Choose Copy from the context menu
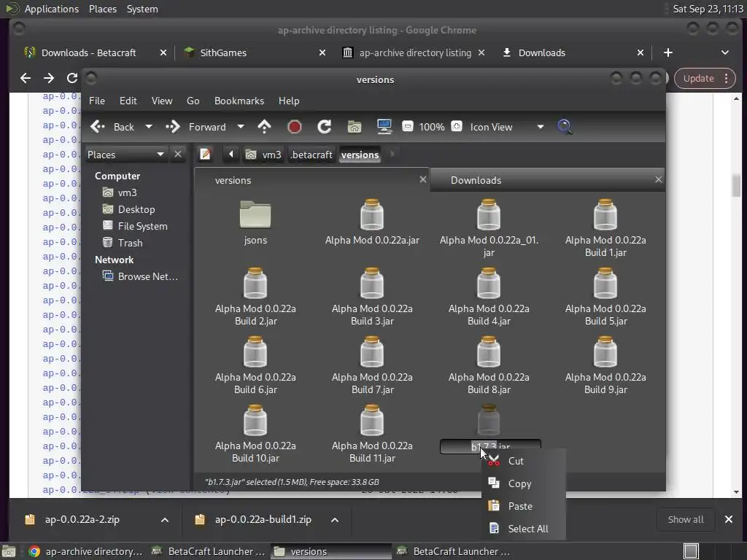The image size is (747, 560). pos(519,483)
